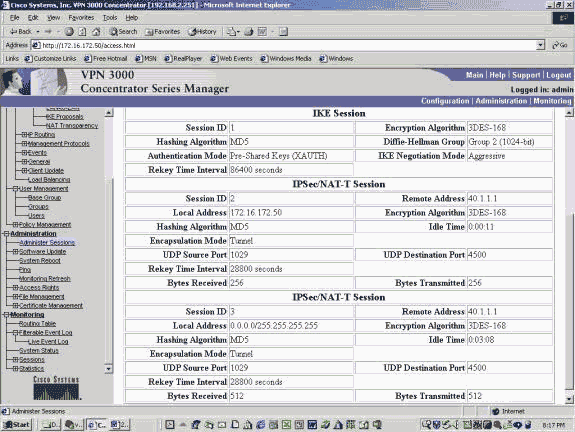Screen dimensions: 575x432
Task: Open Administer Sessions in the tree
Action: (x=47, y=242)
